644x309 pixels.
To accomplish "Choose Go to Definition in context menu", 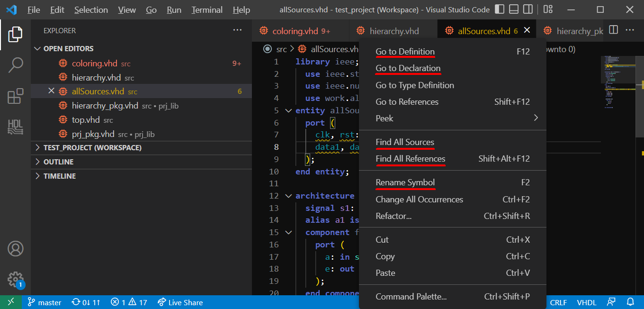I will [453, 52].
